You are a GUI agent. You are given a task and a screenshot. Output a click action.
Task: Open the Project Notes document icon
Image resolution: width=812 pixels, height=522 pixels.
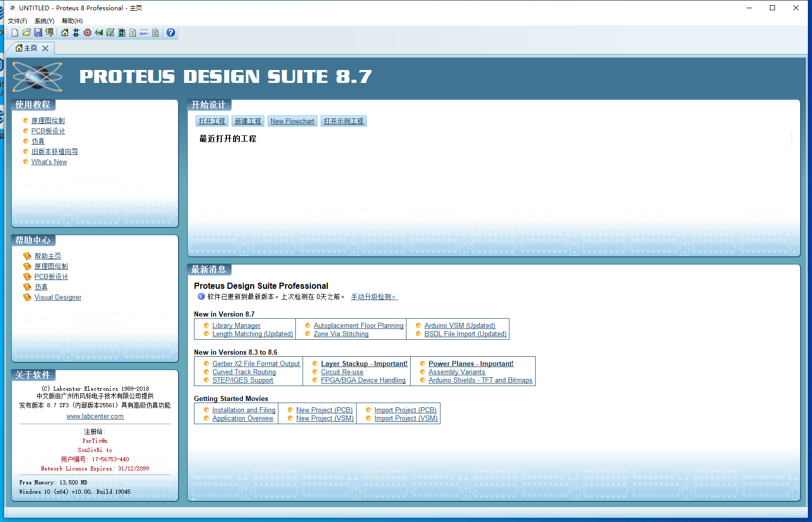155,32
